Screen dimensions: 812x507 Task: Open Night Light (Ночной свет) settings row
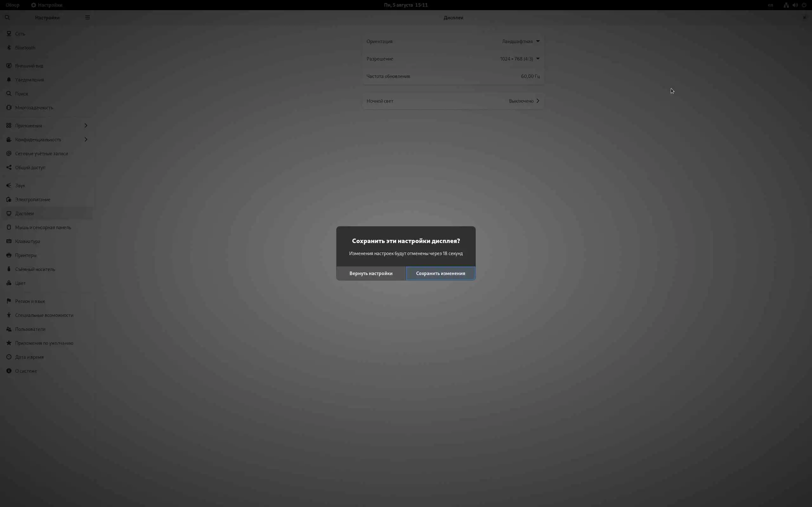(453, 101)
